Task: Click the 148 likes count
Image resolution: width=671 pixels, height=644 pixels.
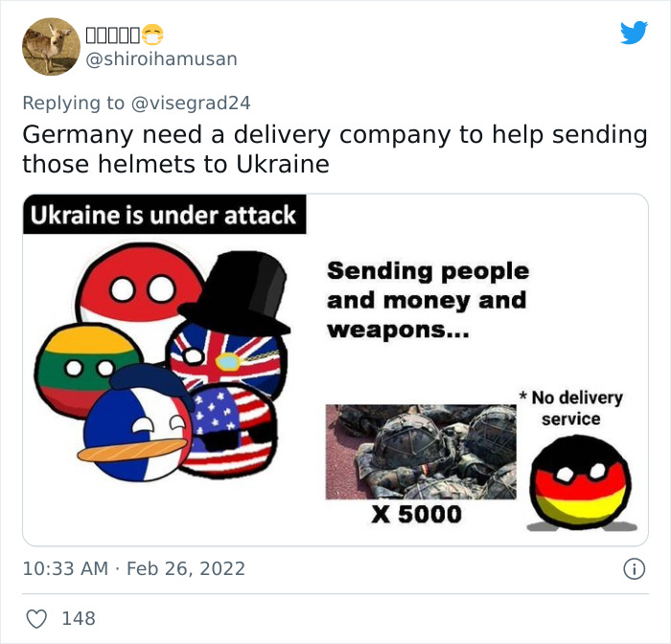Action: tap(79, 619)
